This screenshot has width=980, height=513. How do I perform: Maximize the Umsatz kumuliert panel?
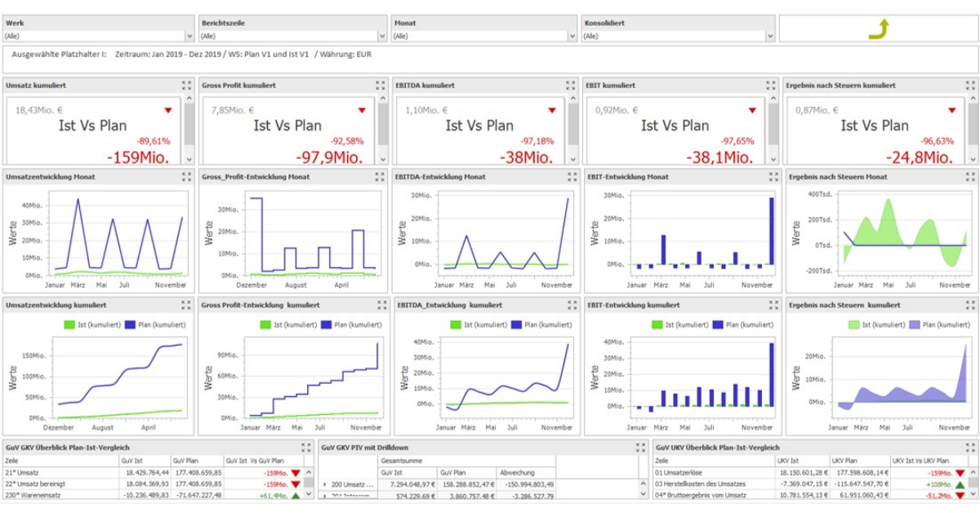[187, 85]
